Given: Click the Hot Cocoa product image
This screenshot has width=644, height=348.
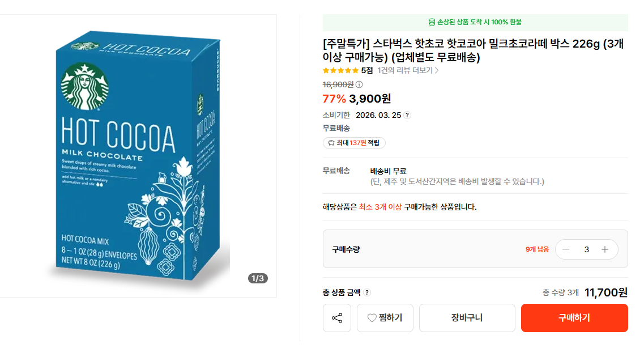Looking at the screenshot, I should pos(139,156).
